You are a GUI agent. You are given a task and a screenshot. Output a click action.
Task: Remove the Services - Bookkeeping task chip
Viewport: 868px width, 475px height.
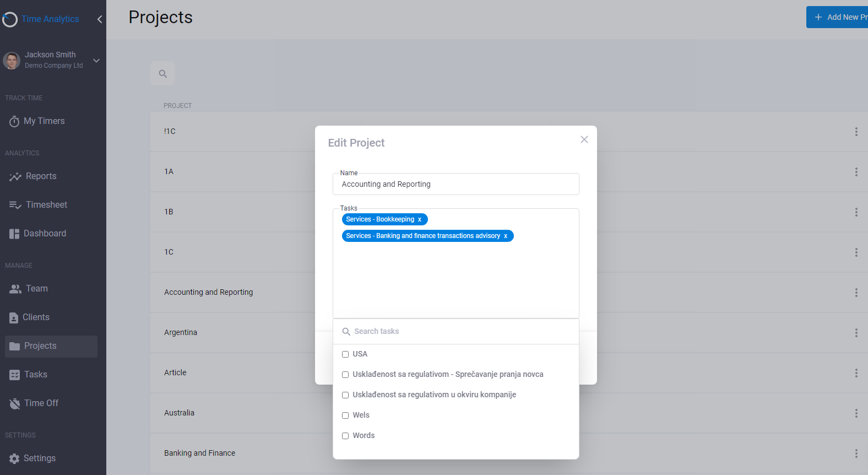(x=420, y=219)
